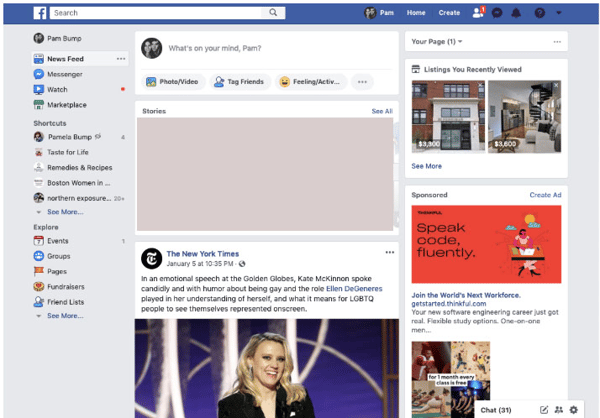Click the Facebook logo icon

[x=39, y=13]
